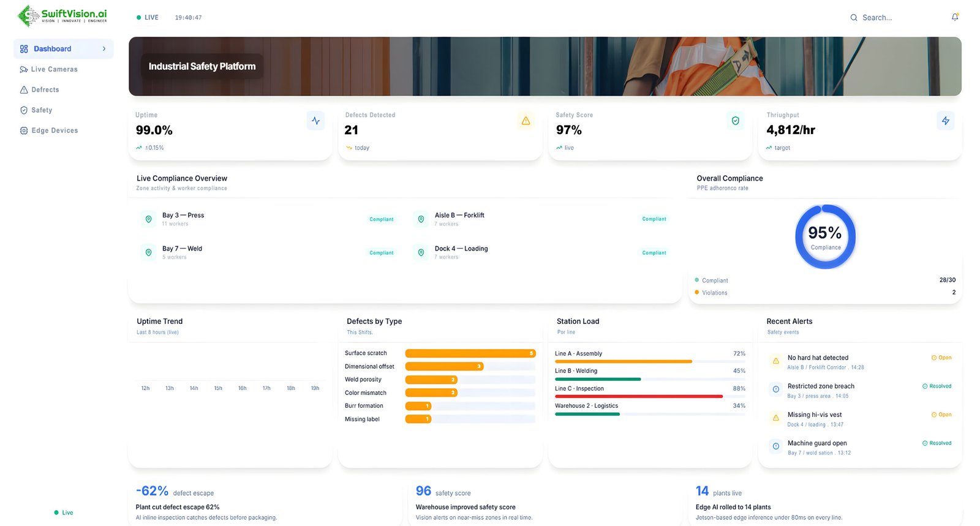The height and width of the screenshot is (526, 980).
Task: Click Edge AI rolled to 14 plants headline
Action: point(733,507)
